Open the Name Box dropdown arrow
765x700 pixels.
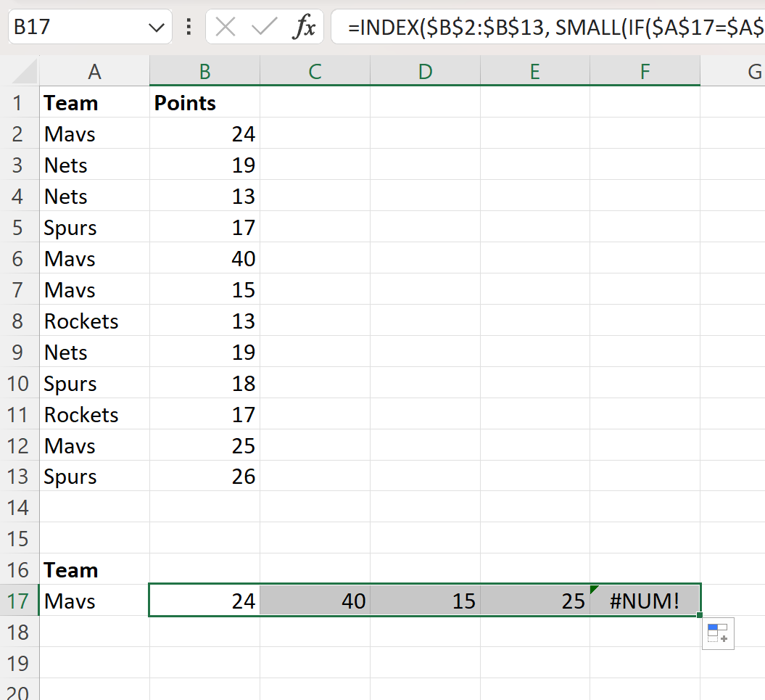pyautogui.click(x=156, y=27)
